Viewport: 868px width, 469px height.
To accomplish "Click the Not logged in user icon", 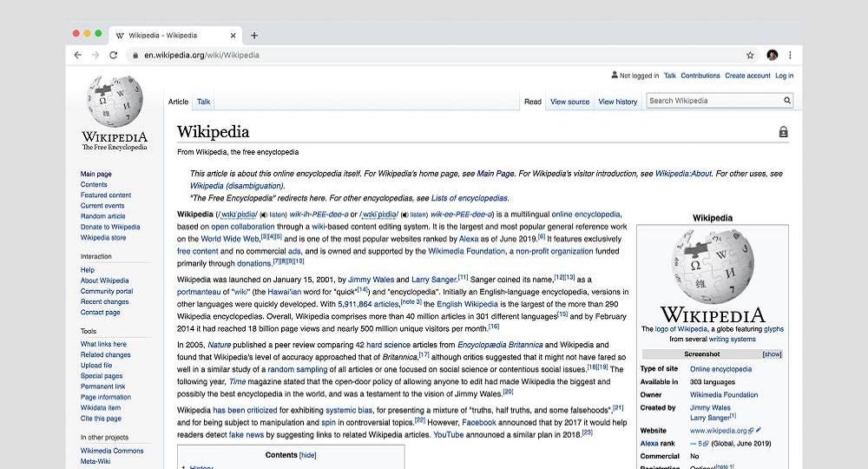I will [615, 75].
